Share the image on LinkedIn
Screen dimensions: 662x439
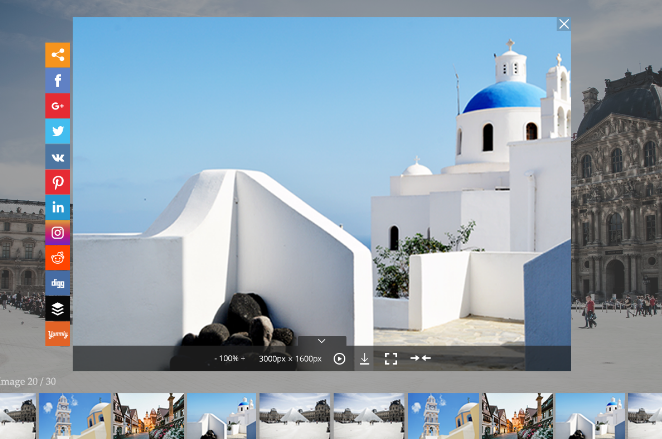coord(57,207)
